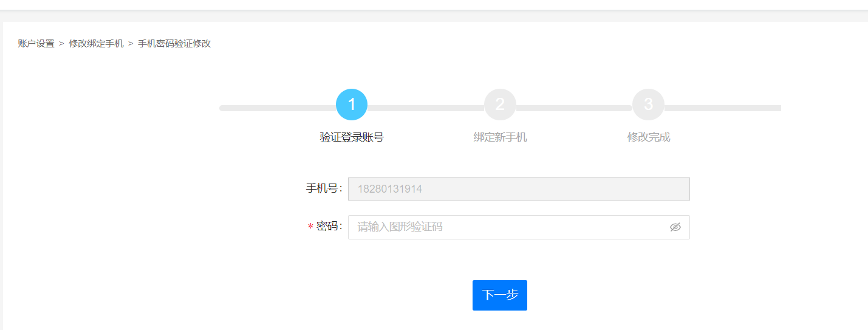Image resolution: width=868 pixels, height=330 pixels.
Task: Click the 密码 field label
Action: tap(328, 227)
